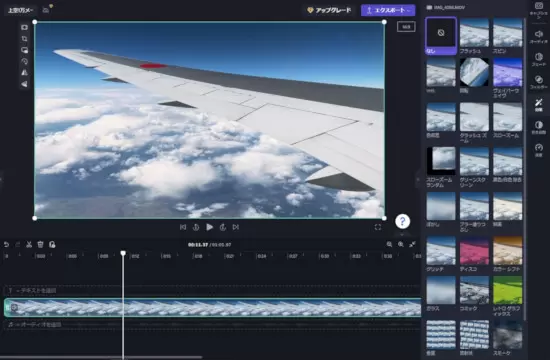
Task: Open the フィルター tab in sidebar
Action: [538, 82]
